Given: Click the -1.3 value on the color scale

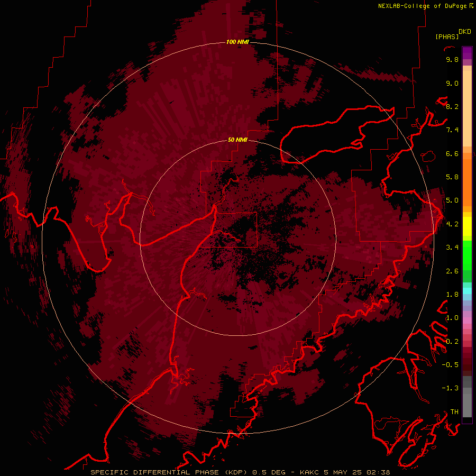Looking at the screenshot, I should (450, 388).
